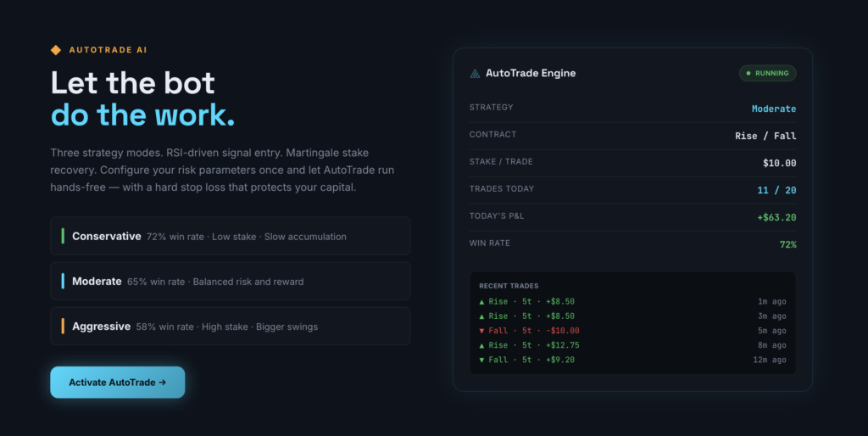This screenshot has height=436, width=868.
Task: Click the green up arrow on the +$12.75 trade
Action: (x=481, y=345)
